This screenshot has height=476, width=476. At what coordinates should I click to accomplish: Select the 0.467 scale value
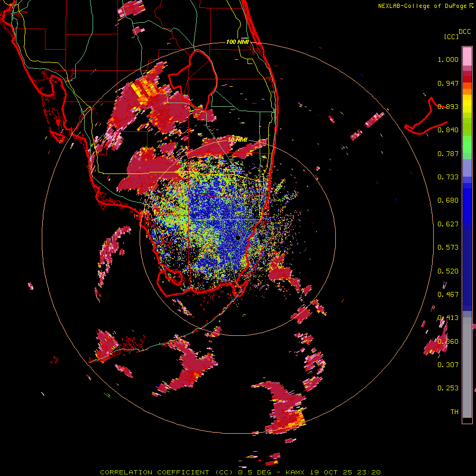pos(448,295)
